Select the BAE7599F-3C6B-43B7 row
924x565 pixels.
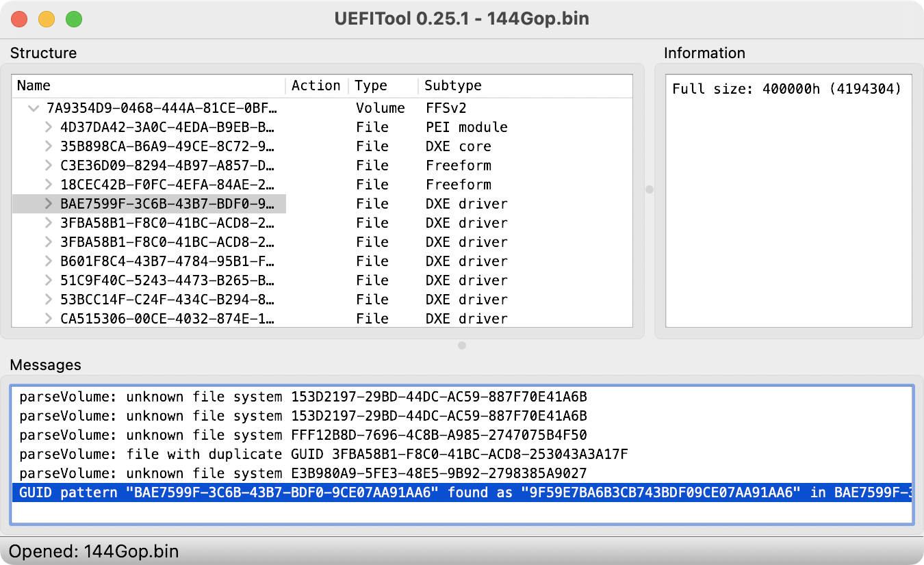tap(322, 204)
